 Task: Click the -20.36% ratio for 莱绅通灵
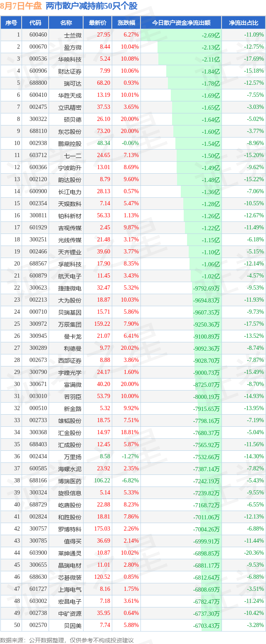click(x=254, y=553)
